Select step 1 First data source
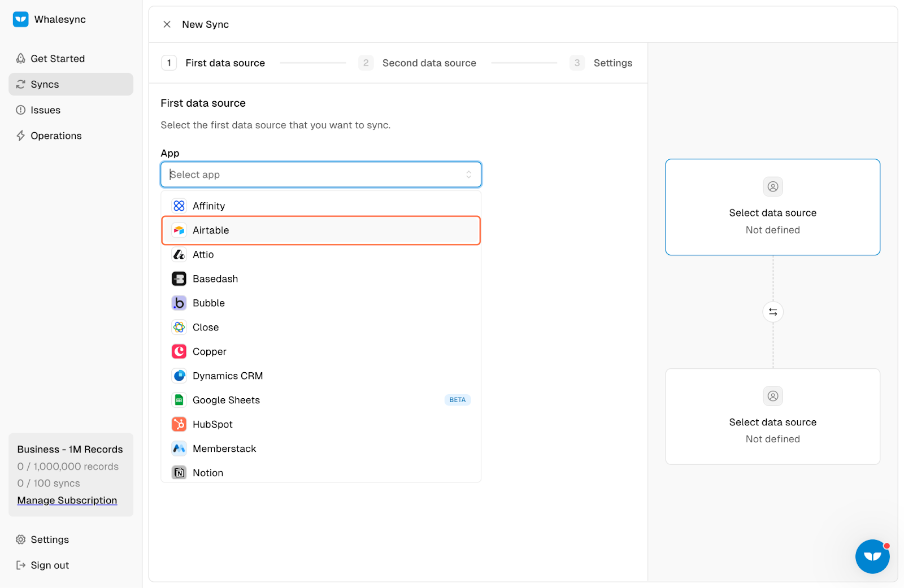Viewport: 904px width, 588px height. pyautogui.click(x=214, y=63)
